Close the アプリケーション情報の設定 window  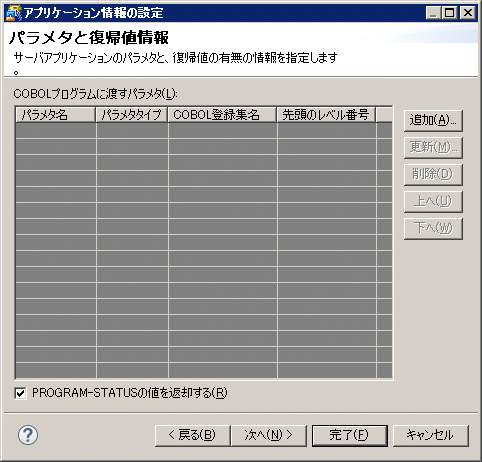(x=468, y=13)
